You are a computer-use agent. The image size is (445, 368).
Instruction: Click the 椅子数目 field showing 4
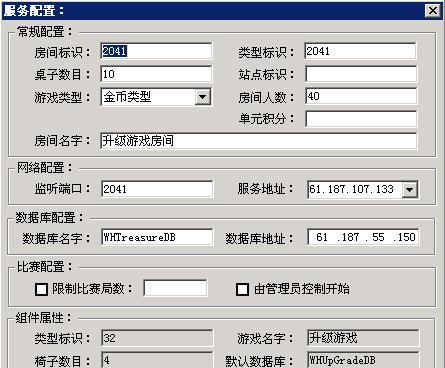point(157,360)
